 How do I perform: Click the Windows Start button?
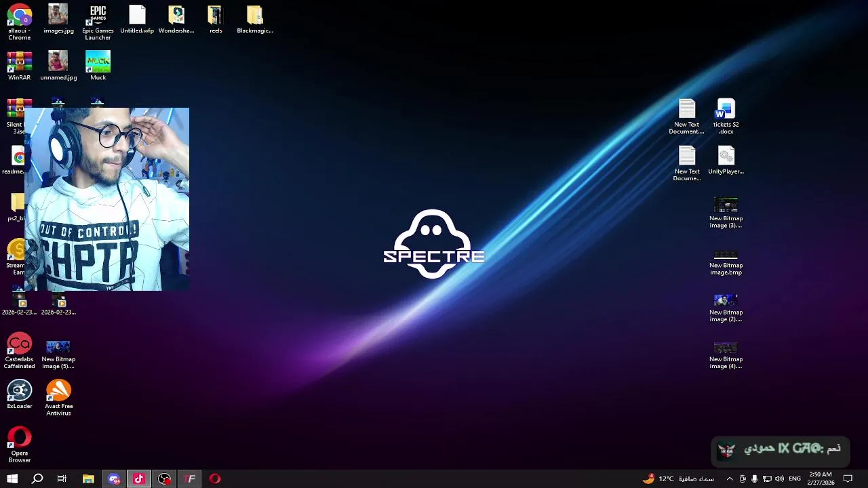tap(12, 479)
